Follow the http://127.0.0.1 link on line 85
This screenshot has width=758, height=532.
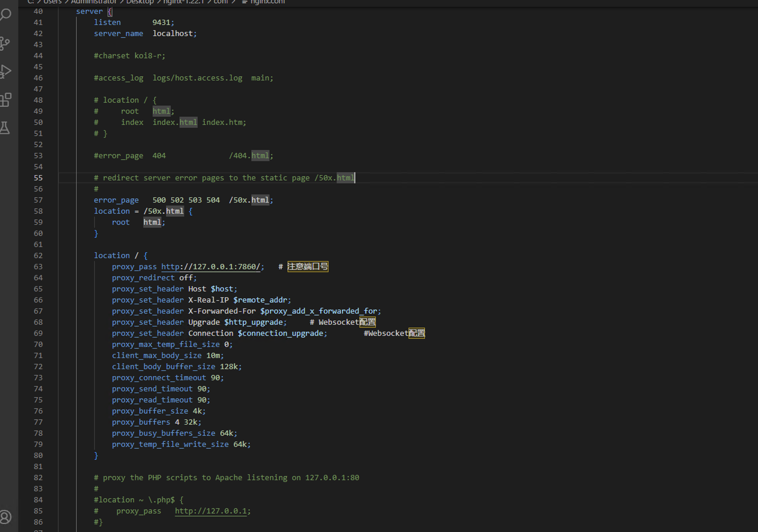211,511
